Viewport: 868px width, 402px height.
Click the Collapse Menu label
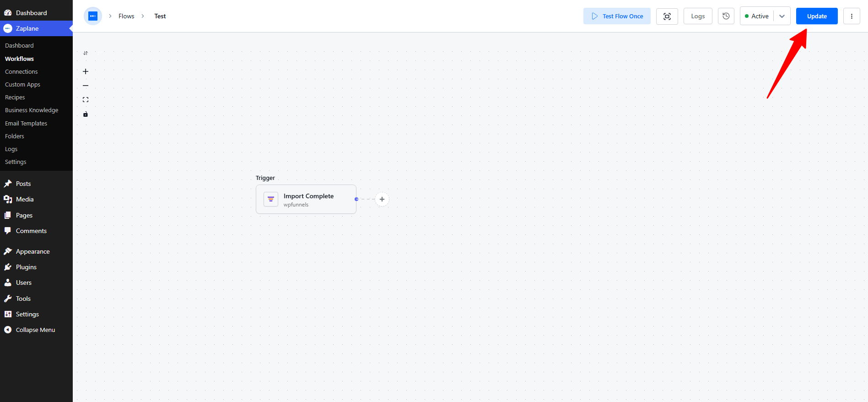click(x=35, y=330)
